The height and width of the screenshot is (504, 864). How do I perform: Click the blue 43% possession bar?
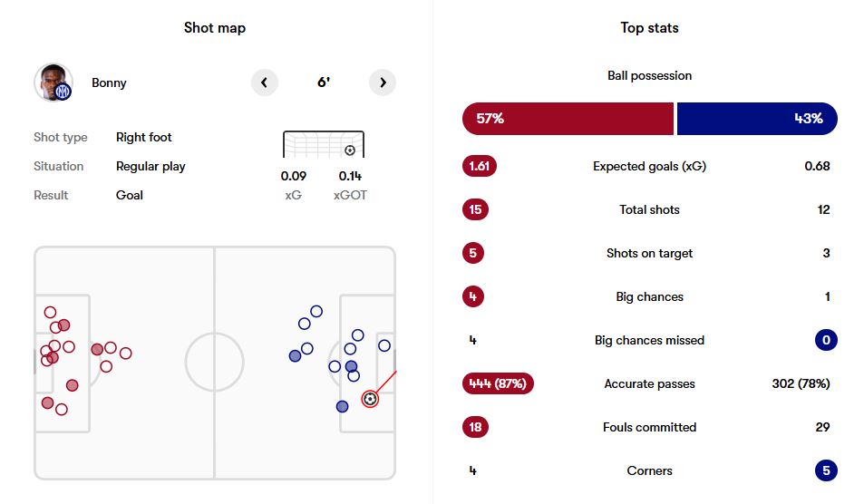(x=757, y=119)
